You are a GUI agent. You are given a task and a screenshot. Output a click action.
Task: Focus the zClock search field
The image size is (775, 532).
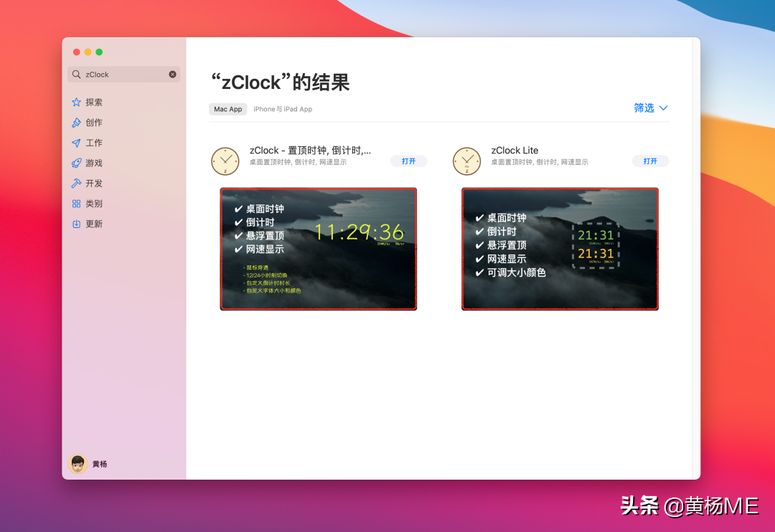pyautogui.click(x=123, y=75)
